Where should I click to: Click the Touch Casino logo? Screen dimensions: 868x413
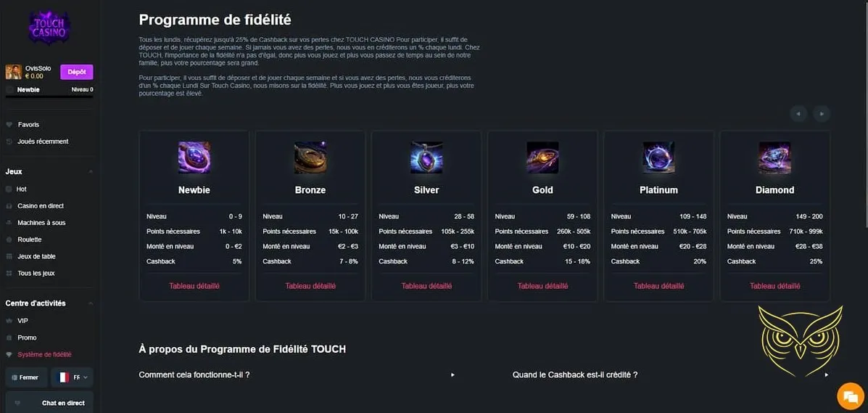point(49,28)
